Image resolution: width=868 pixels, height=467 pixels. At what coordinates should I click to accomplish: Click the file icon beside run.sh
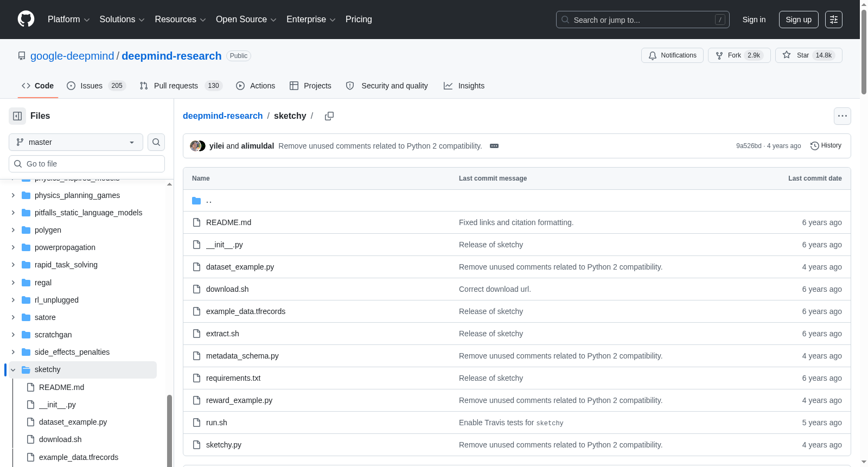pyautogui.click(x=196, y=423)
